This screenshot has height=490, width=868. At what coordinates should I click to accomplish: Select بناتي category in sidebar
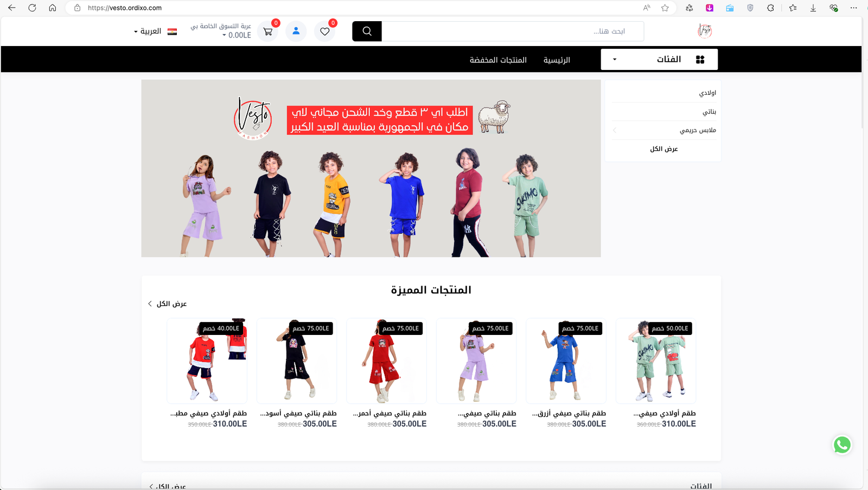point(709,112)
